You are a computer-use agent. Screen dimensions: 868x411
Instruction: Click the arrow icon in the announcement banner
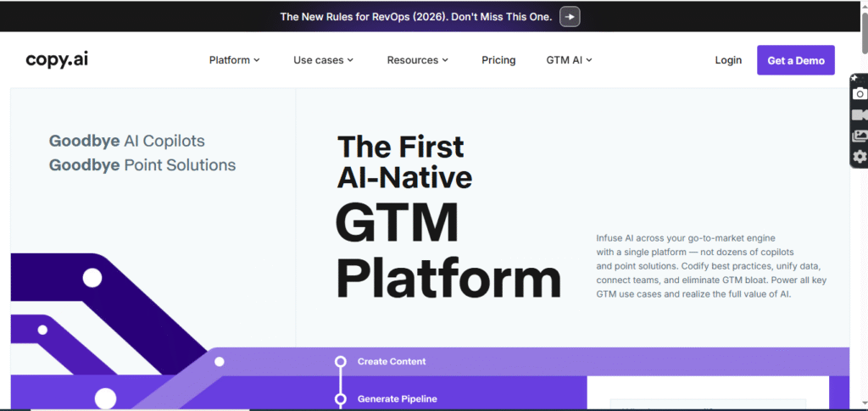click(x=570, y=17)
